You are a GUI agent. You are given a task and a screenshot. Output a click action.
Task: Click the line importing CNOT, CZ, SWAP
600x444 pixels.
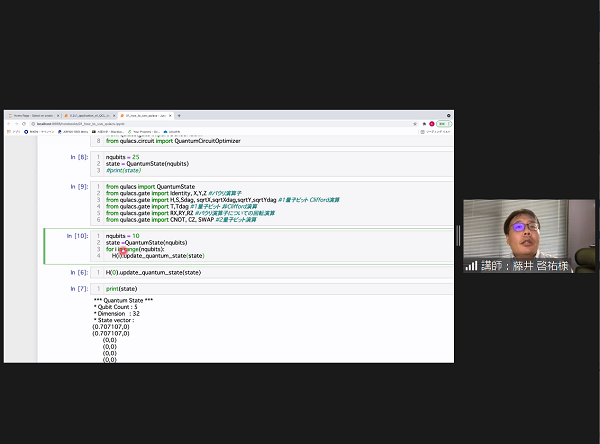point(181,220)
